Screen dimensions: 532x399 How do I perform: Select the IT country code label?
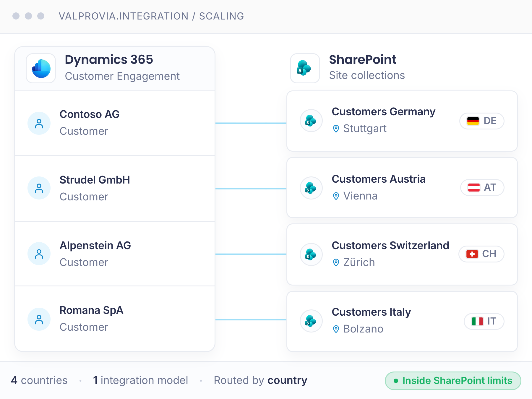[492, 321]
